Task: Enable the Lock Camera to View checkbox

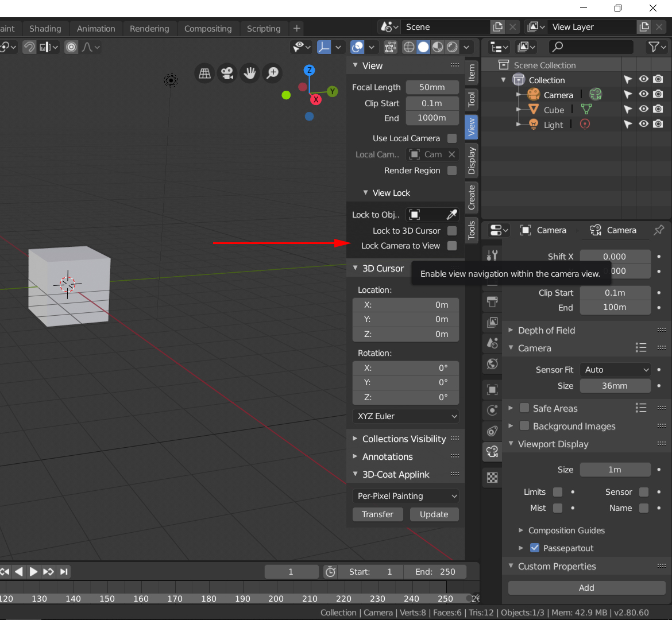Action: (x=453, y=246)
